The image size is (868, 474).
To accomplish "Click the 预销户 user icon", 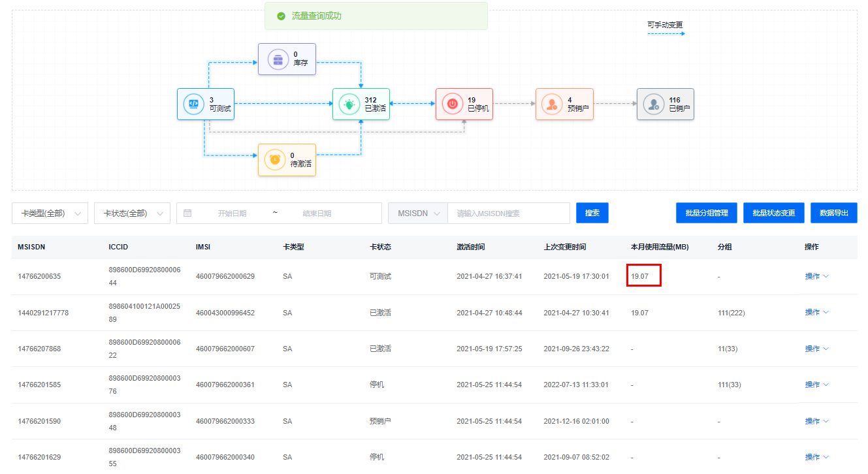I will (x=552, y=104).
